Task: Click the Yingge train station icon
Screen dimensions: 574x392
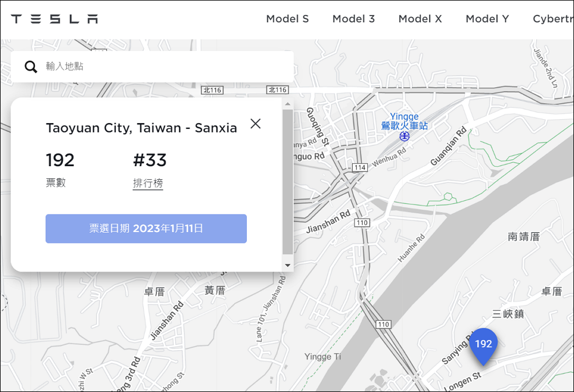Action: pos(404,136)
